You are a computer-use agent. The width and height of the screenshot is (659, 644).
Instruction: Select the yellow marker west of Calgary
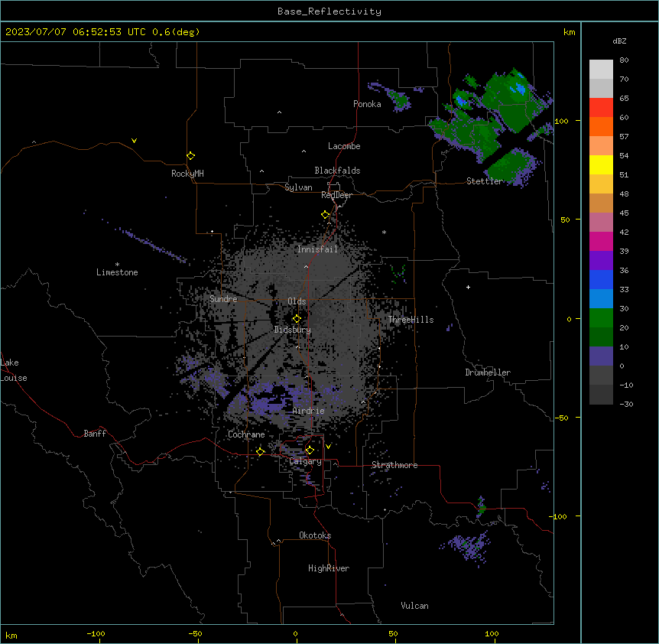pyautogui.click(x=261, y=452)
